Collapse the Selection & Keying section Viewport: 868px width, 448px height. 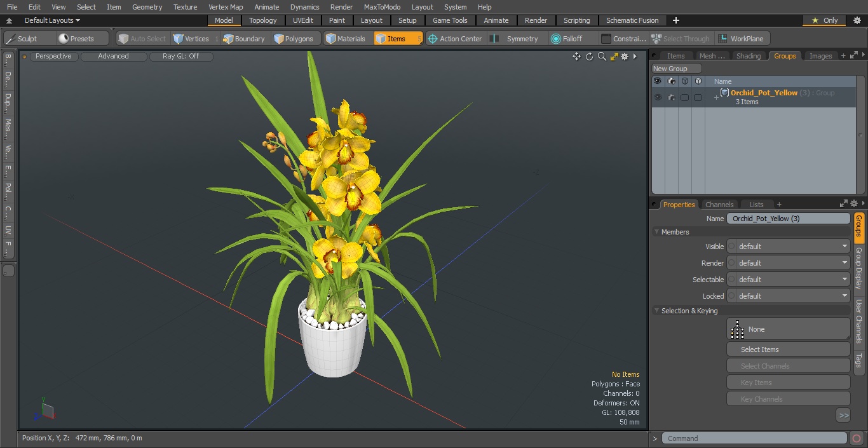656,311
